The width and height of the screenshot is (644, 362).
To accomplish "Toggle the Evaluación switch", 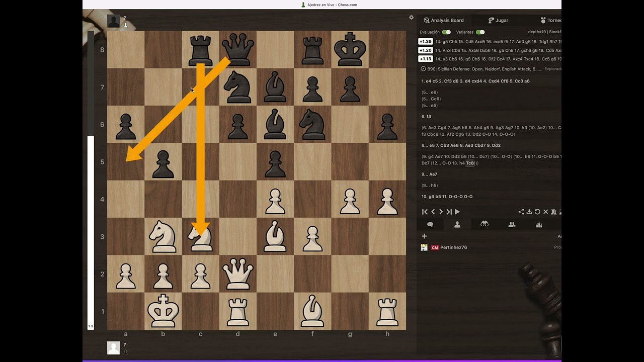I will coord(446,32).
